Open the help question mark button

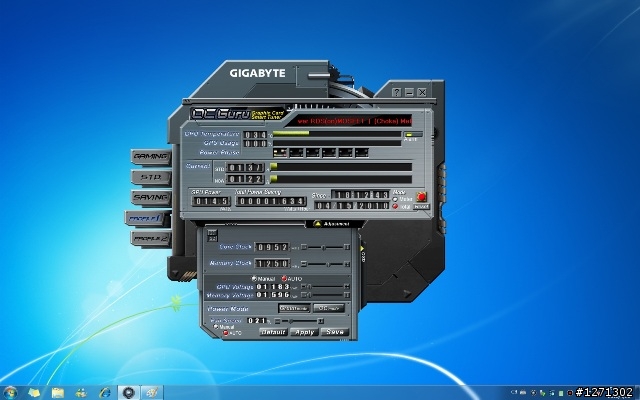click(396, 92)
